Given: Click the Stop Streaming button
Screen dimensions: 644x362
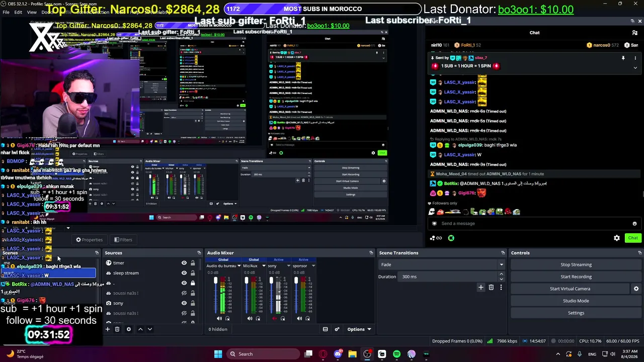Looking at the screenshot, I should (x=576, y=264).
